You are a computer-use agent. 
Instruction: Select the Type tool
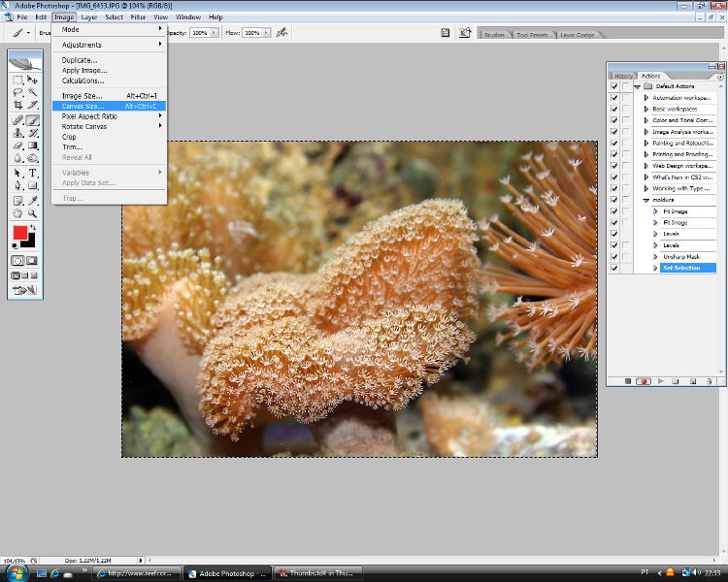pos(33,173)
